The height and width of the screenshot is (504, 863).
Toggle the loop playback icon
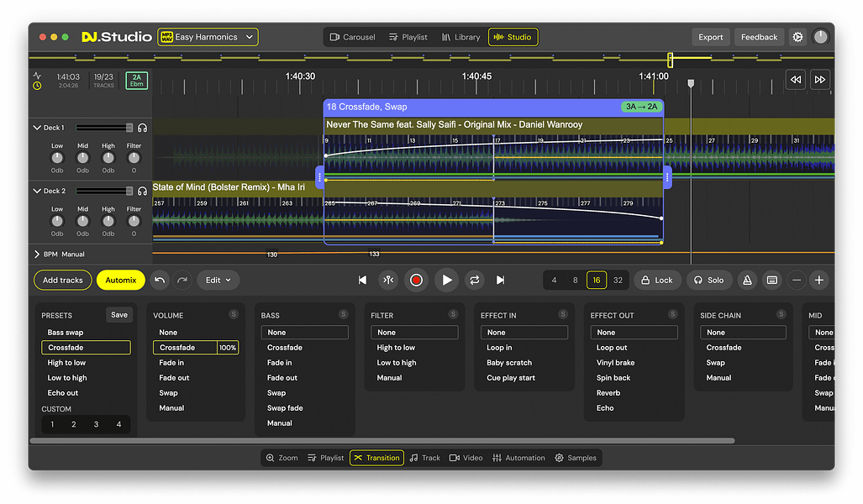click(474, 280)
